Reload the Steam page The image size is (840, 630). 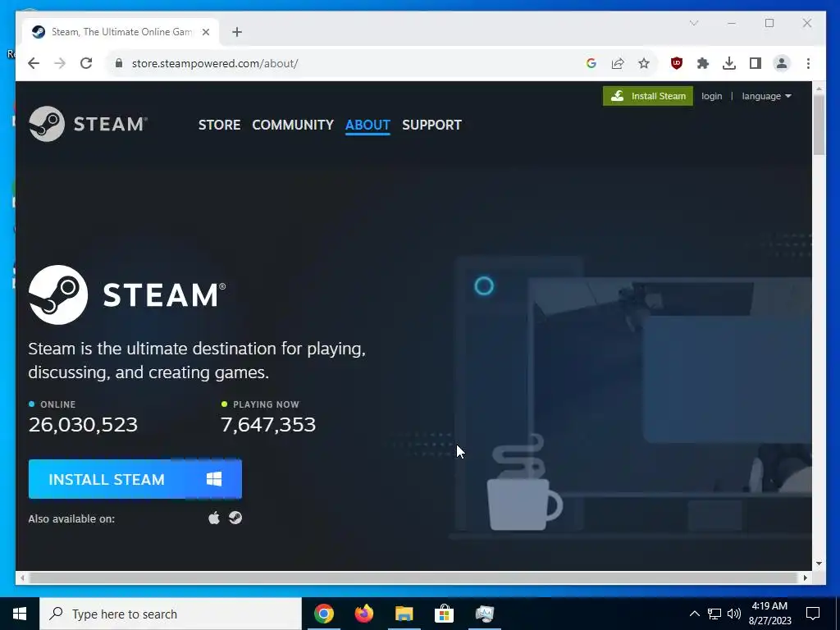tap(86, 63)
